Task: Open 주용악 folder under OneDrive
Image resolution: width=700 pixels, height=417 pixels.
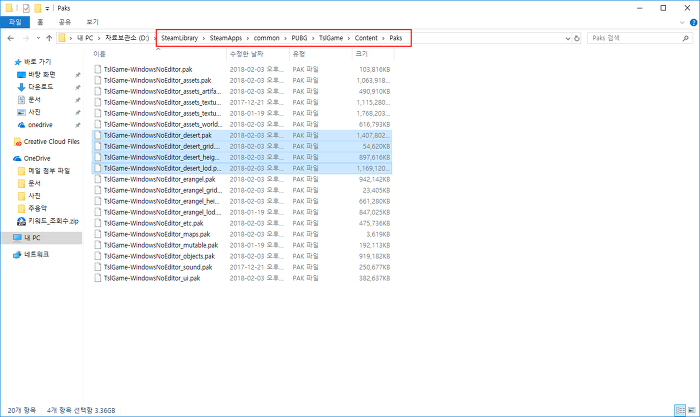Action: pos(38,208)
